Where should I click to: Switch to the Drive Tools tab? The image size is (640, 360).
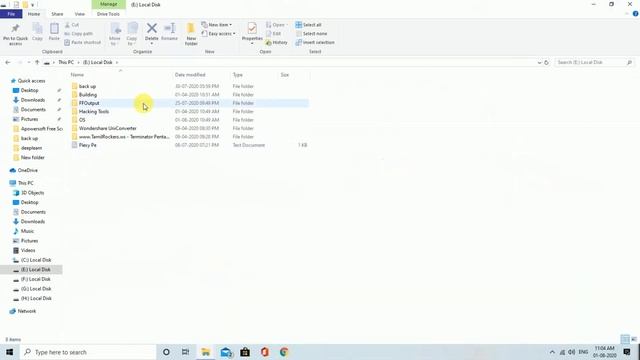[x=108, y=14]
